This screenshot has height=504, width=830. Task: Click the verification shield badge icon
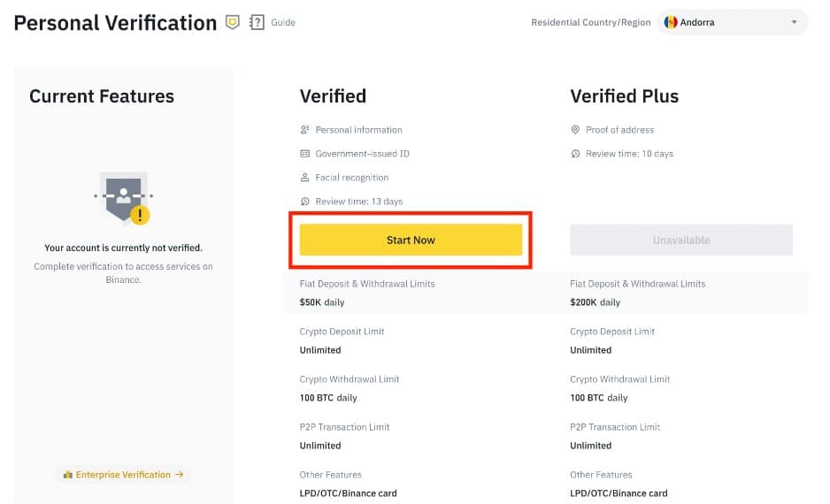(x=233, y=22)
